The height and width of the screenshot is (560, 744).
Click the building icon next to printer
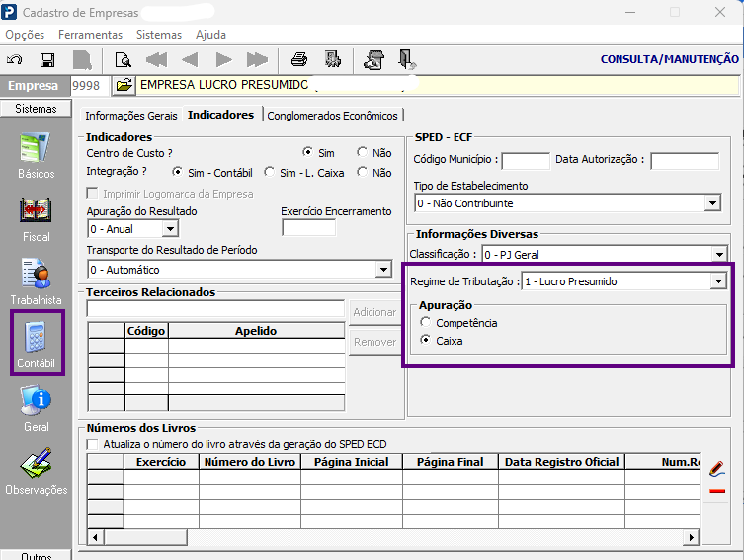[x=333, y=59]
